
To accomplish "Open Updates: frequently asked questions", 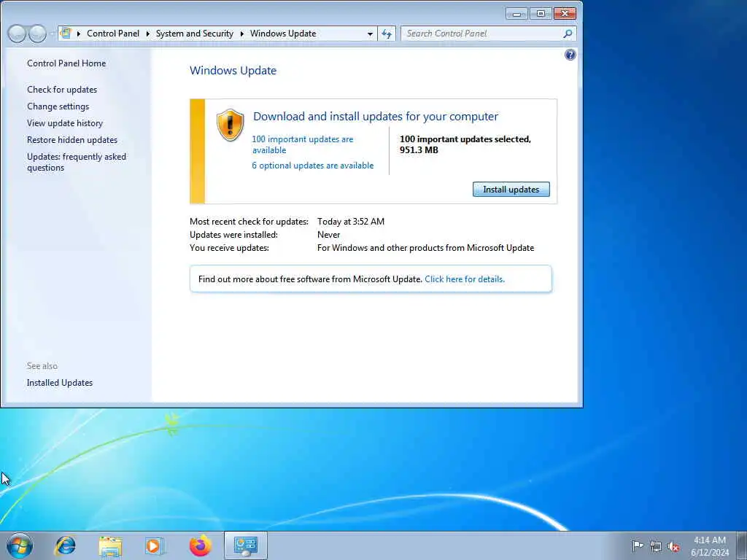I will (76, 162).
